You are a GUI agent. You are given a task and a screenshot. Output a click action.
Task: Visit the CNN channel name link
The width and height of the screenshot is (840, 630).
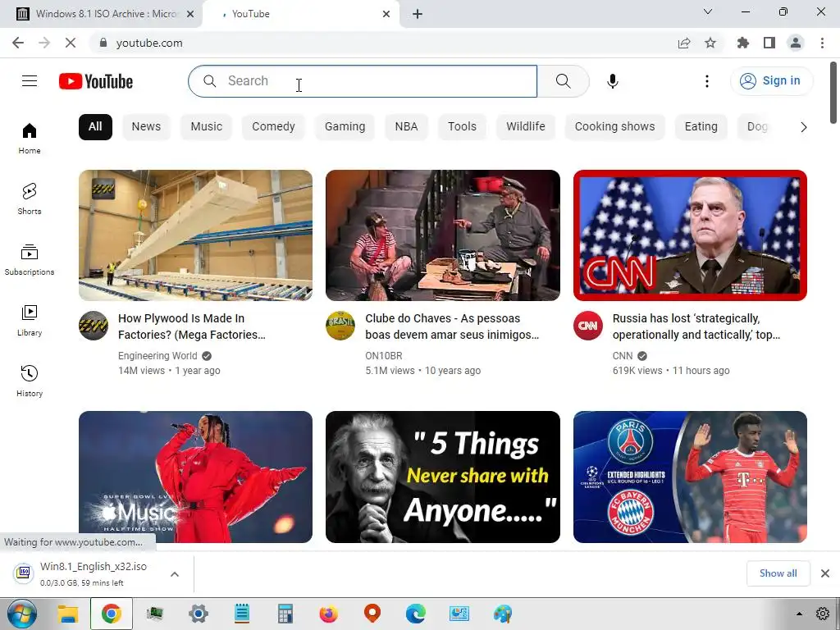tap(623, 356)
